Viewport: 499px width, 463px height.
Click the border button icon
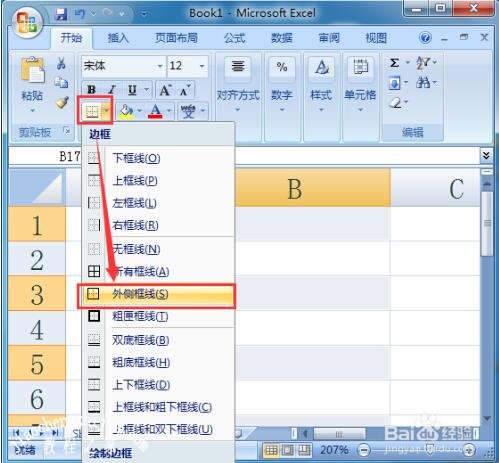pyautogui.click(x=92, y=111)
